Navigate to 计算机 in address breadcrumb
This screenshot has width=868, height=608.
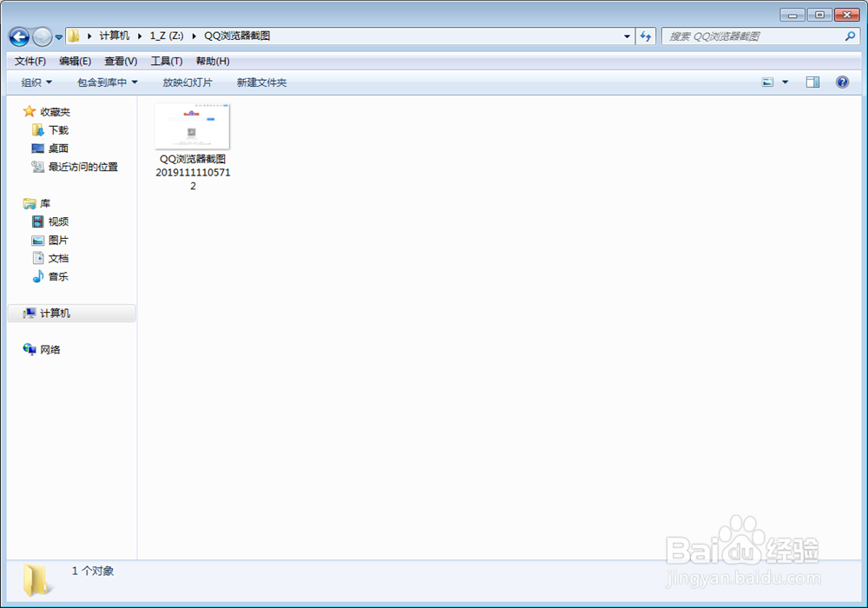pyautogui.click(x=114, y=36)
